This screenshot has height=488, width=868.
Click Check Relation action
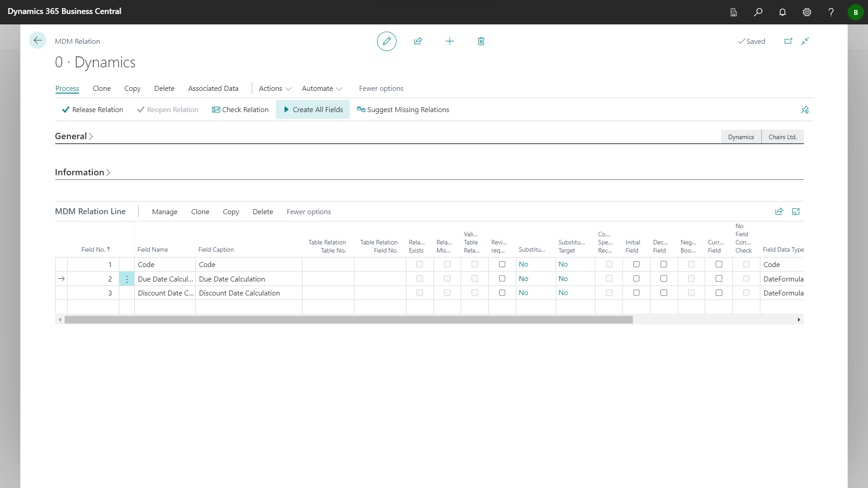tap(241, 110)
